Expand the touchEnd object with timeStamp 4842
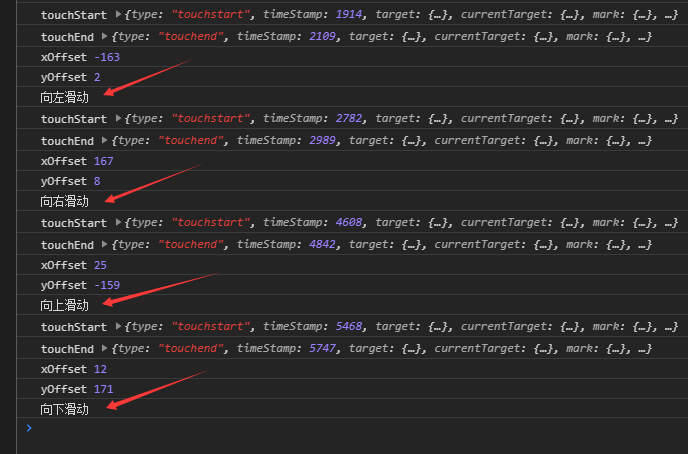The width and height of the screenshot is (688, 454). pos(104,244)
